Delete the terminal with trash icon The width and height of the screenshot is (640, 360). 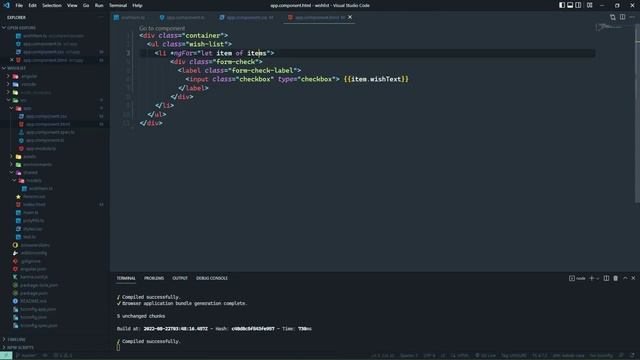pos(616,278)
